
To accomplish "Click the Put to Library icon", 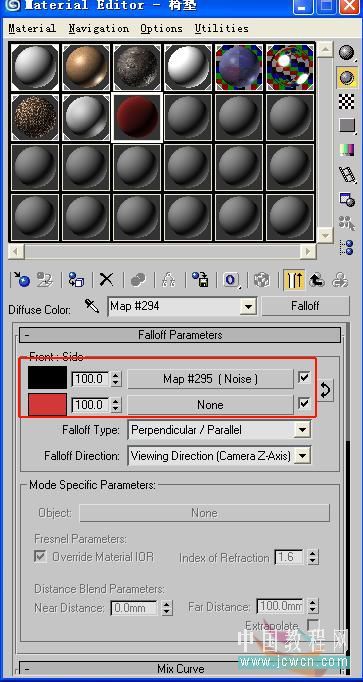I will tap(200, 280).
